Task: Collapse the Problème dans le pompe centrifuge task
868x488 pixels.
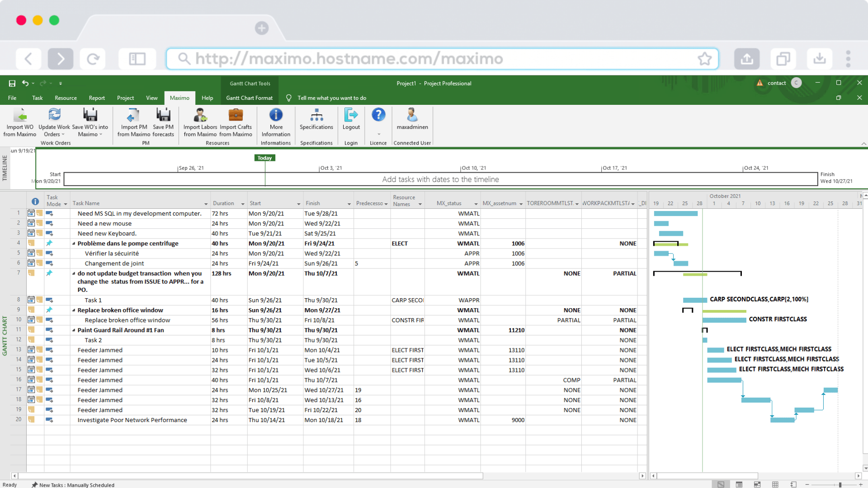Action: point(74,243)
